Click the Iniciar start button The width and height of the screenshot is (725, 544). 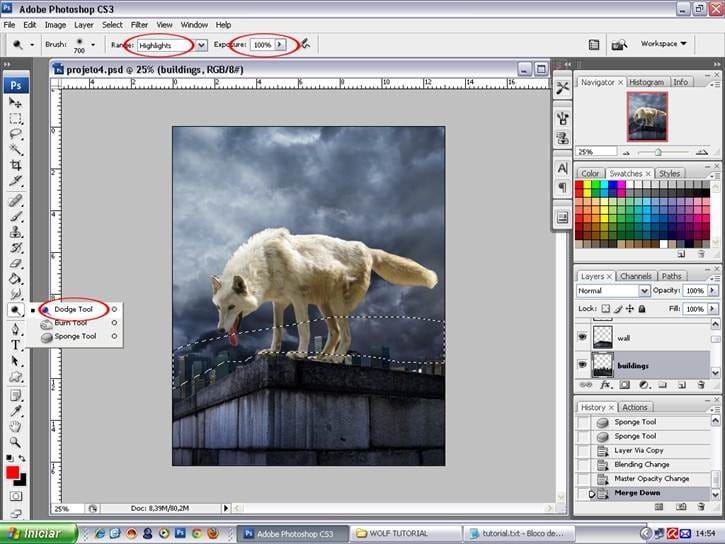[38, 533]
